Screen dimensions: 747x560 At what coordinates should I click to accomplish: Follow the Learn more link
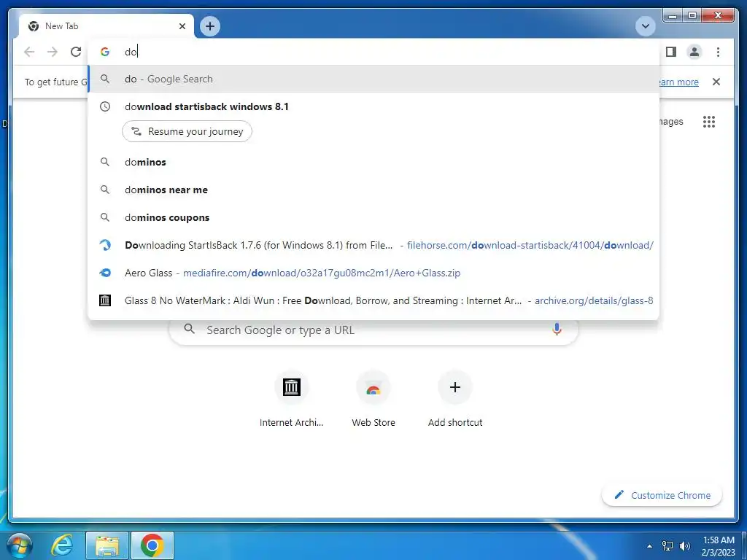[x=678, y=82]
